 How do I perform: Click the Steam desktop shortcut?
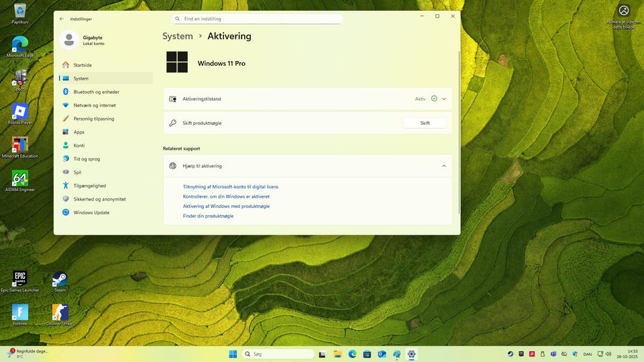60,279
